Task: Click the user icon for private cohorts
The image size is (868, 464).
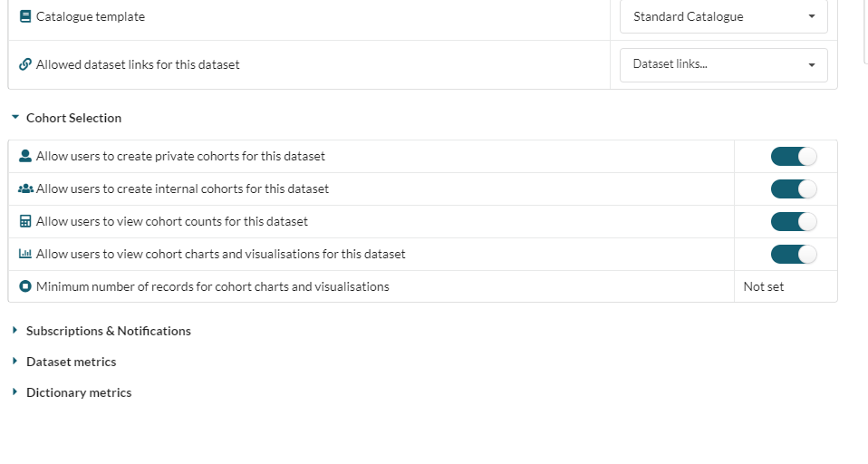Action: (25, 156)
